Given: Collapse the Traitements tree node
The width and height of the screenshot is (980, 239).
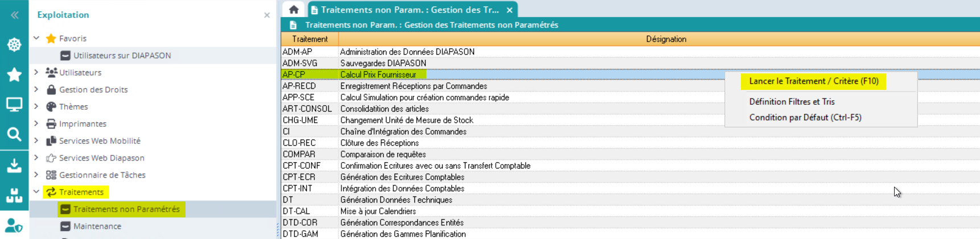Looking at the screenshot, I should [36, 192].
